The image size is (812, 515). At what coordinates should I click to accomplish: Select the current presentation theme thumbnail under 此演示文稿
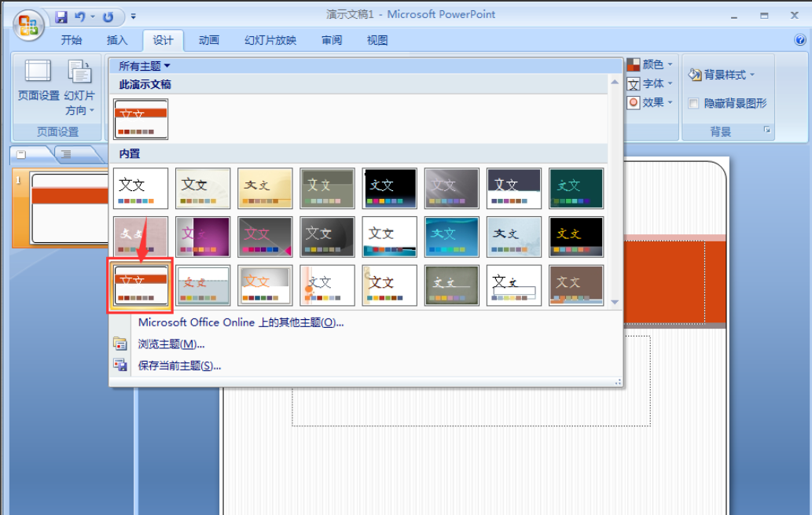point(141,120)
